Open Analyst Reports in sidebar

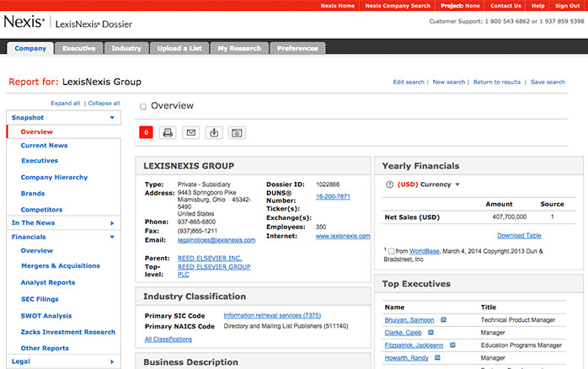point(48,282)
